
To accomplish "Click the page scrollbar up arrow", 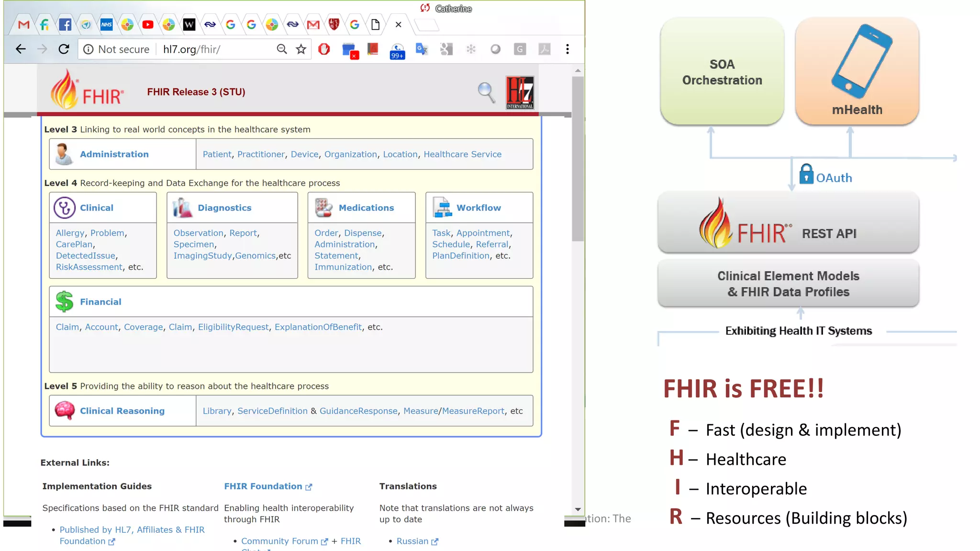I will pos(578,71).
